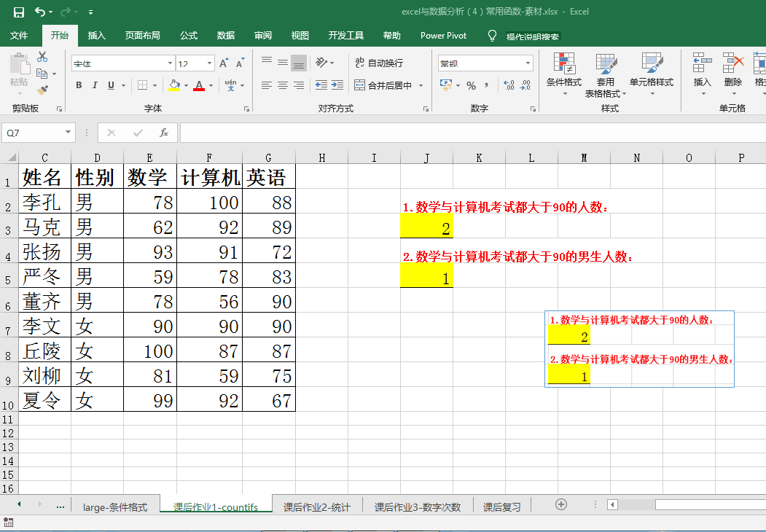Click the insert function fx icon

pyautogui.click(x=164, y=133)
